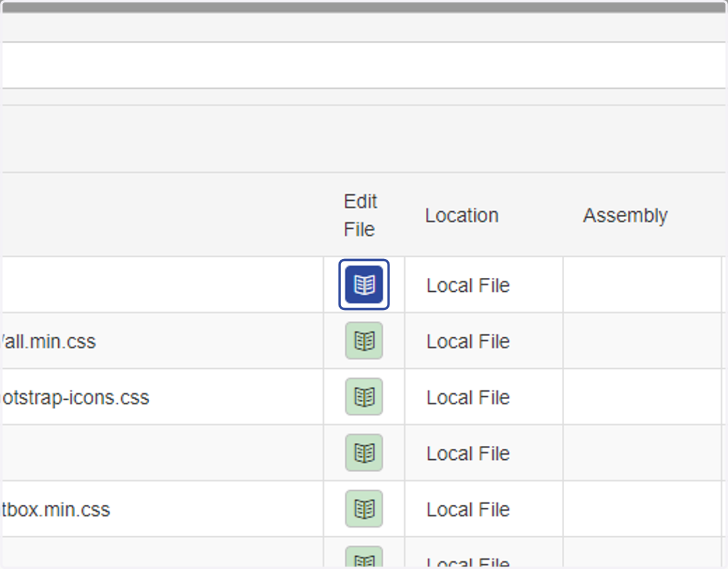
Task: Select the all.min.css file name cell
Action: click(x=163, y=341)
